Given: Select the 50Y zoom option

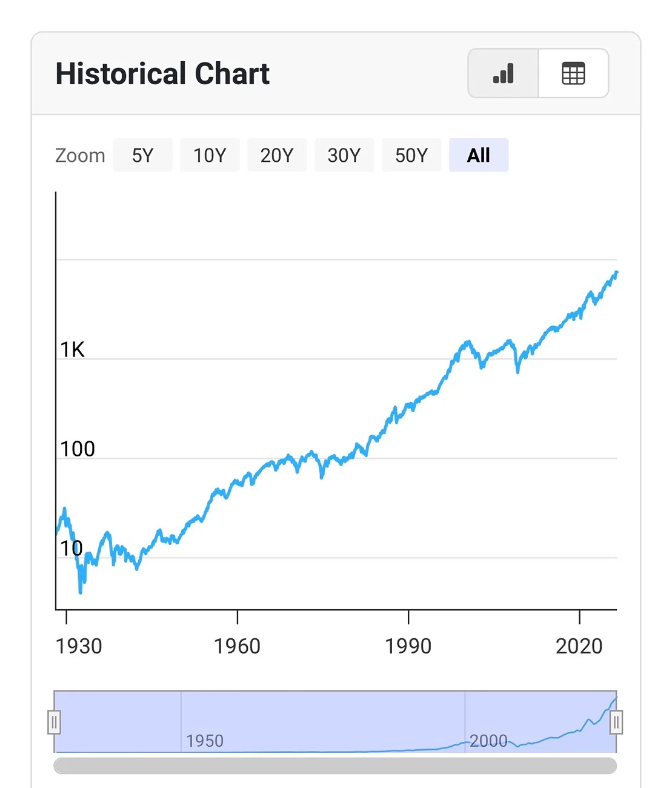Looking at the screenshot, I should [x=411, y=155].
